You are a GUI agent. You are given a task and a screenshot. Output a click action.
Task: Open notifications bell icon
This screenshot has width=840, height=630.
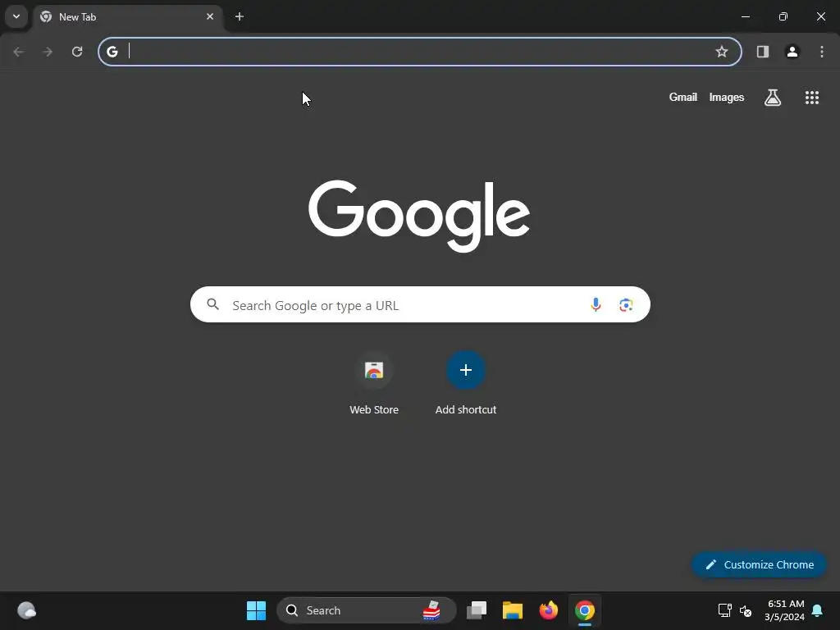click(x=818, y=610)
